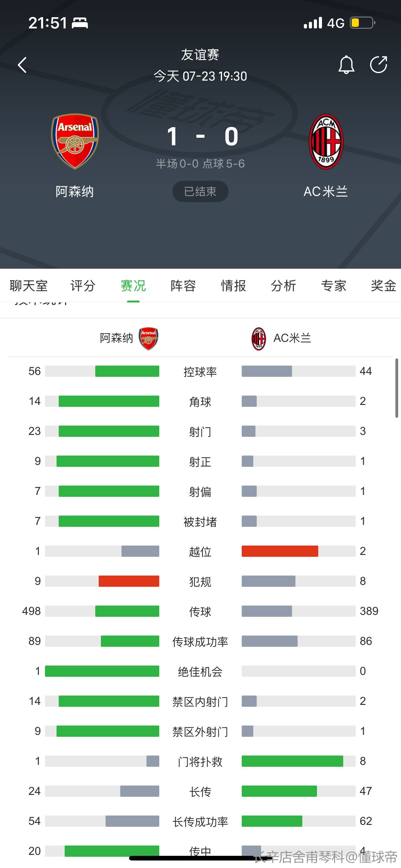The height and width of the screenshot is (868, 401).
Task: Open the 情报 tab
Action: click(x=233, y=286)
